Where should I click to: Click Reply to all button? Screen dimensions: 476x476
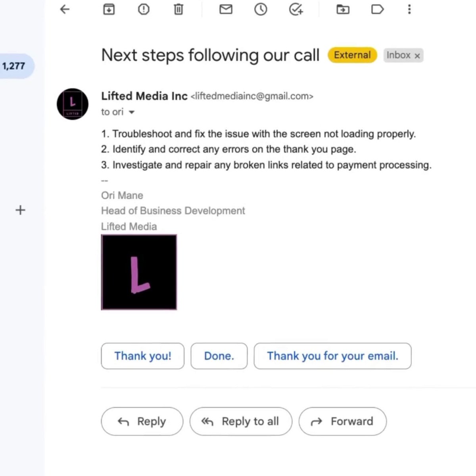(x=241, y=421)
